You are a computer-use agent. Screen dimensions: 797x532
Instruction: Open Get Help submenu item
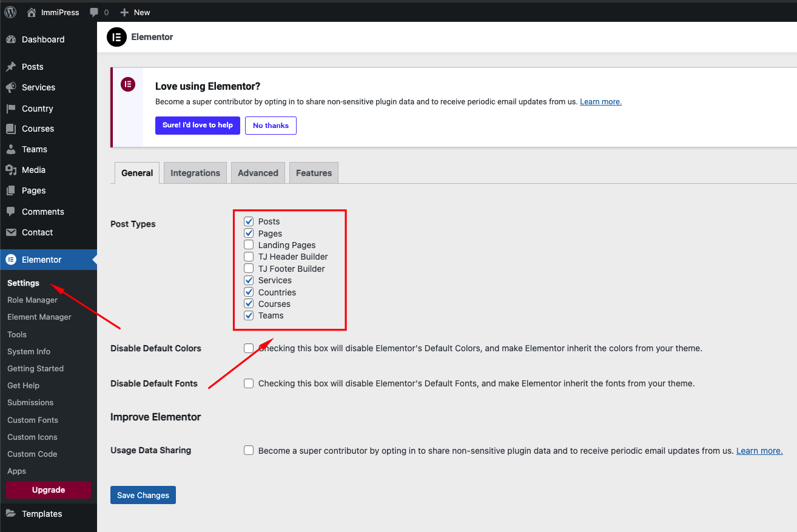click(23, 385)
